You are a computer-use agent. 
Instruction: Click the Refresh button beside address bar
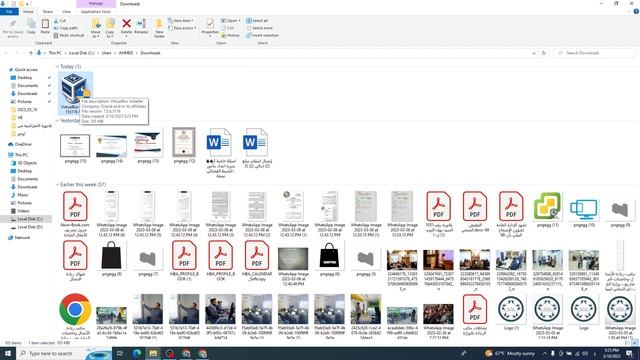click(x=544, y=53)
